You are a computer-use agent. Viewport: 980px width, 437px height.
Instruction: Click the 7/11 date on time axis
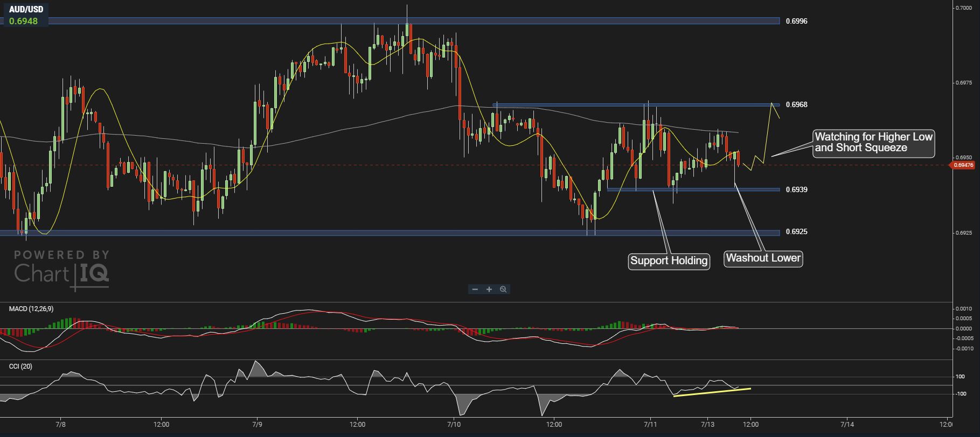coord(650,424)
